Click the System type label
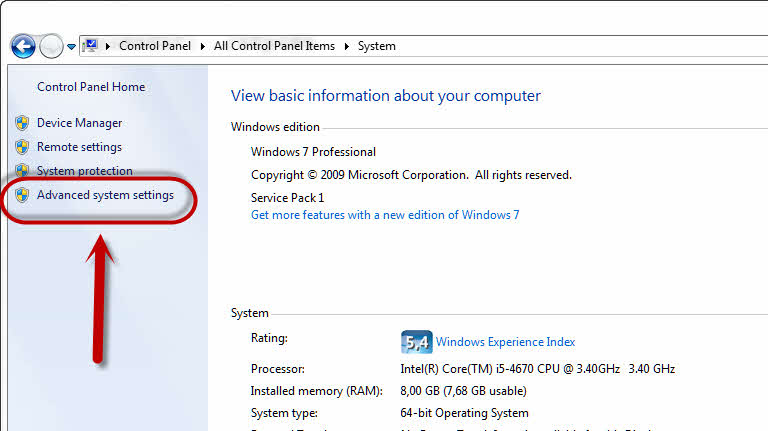Viewport: 768px width, 431px height. [x=284, y=413]
